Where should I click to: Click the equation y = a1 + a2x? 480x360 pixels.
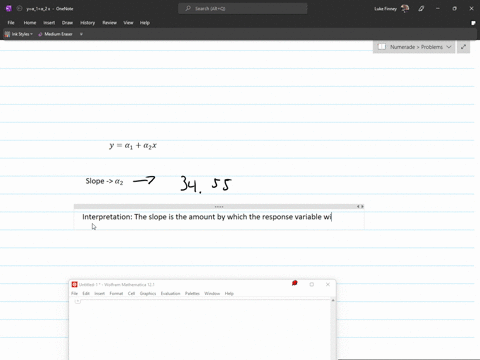133,146
